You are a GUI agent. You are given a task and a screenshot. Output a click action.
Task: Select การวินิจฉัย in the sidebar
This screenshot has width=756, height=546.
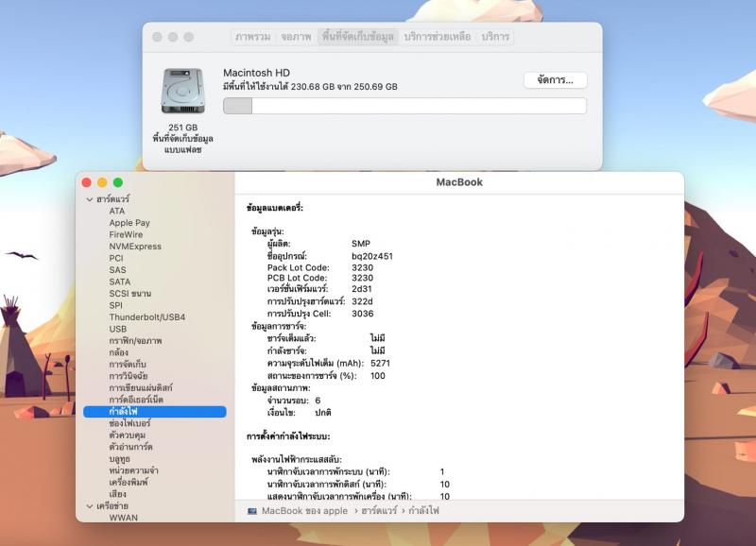coord(129,376)
